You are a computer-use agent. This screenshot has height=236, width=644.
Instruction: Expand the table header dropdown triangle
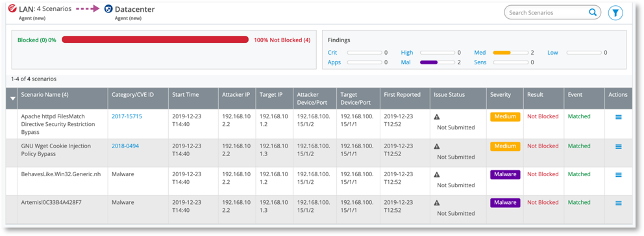(12, 98)
